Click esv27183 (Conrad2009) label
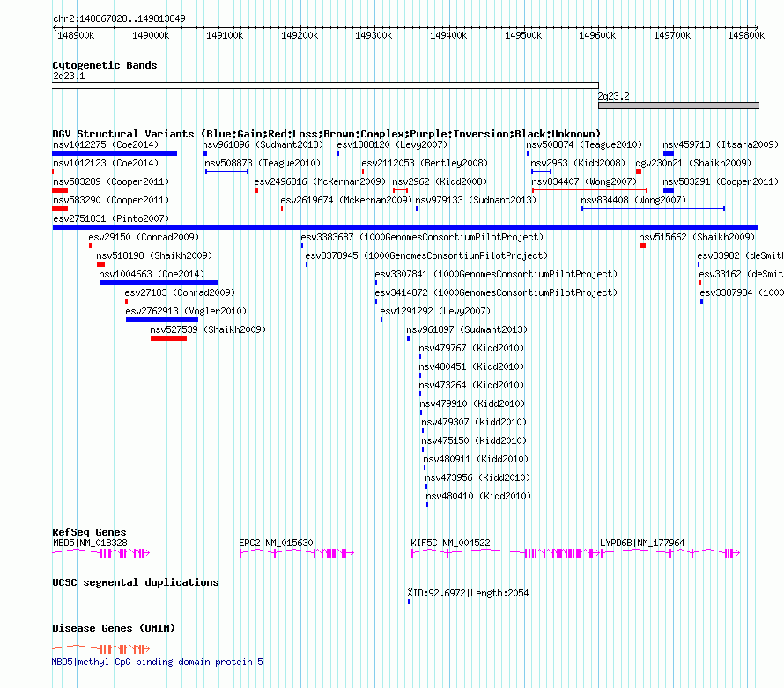784x688 pixels. click(x=180, y=292)
